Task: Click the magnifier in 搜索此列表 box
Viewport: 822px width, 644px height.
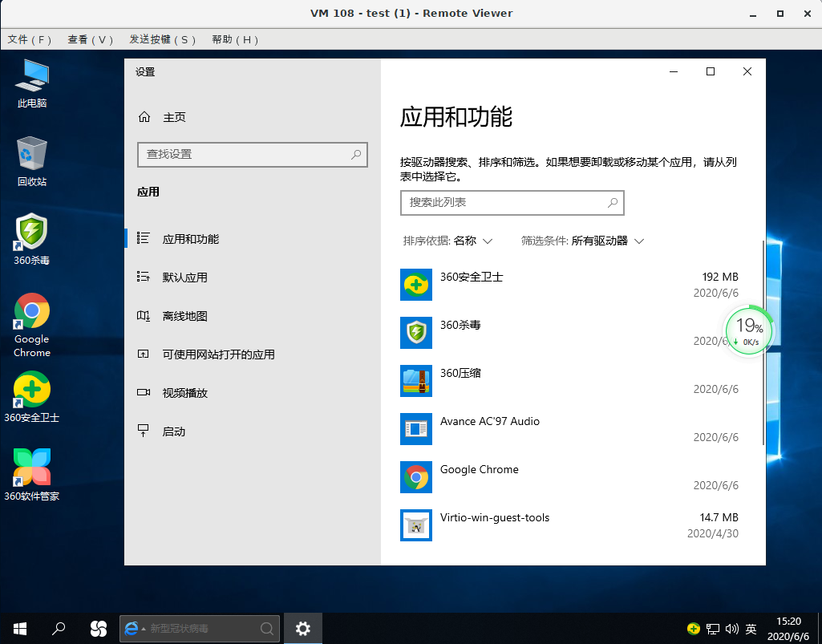Action: click(613, 202)
